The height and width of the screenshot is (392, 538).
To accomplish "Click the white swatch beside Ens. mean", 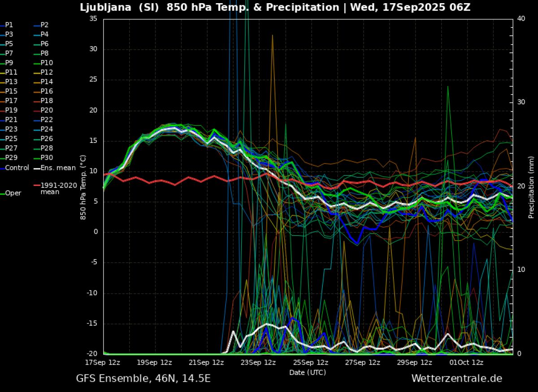I will pos(37,168).
